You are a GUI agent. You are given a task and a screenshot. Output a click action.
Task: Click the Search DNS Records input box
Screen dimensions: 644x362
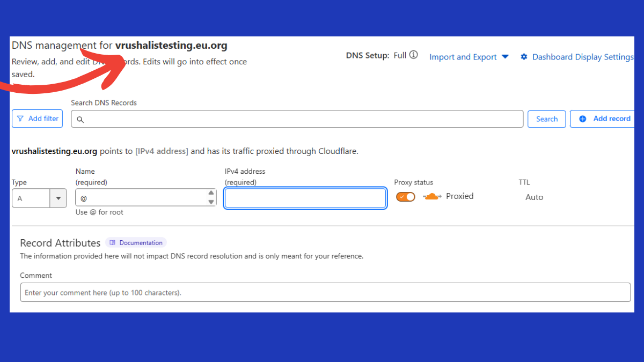coord(297,119)
